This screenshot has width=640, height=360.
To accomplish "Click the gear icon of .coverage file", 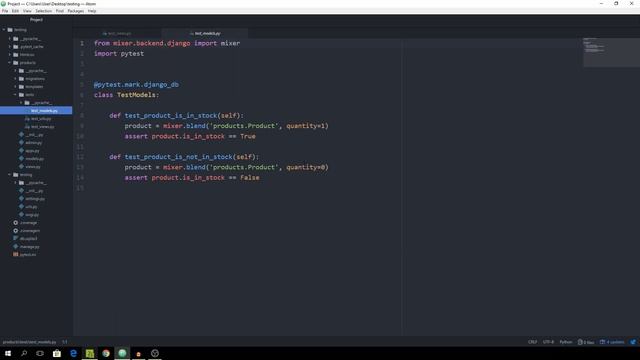I will (16, 222).
